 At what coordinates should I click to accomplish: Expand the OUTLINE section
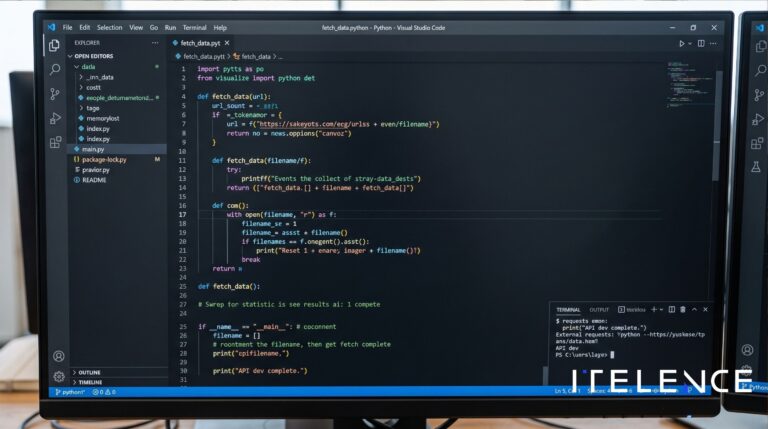coord(89,373)
